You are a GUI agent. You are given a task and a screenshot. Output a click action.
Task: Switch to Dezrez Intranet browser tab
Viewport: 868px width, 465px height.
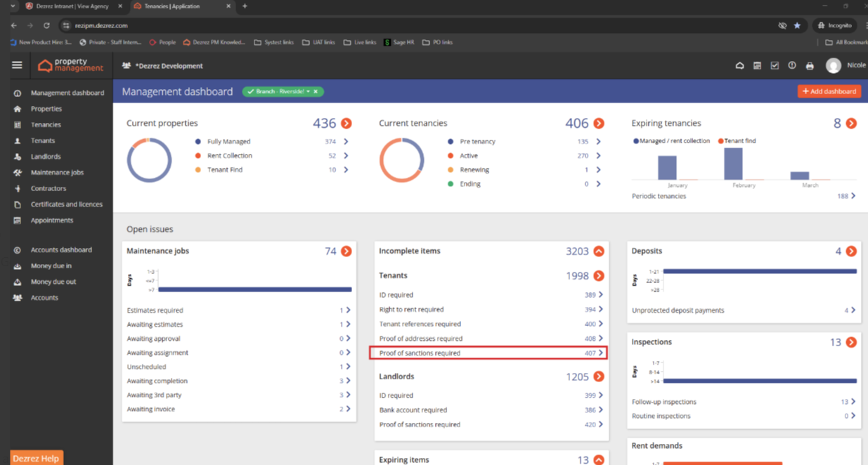pyautogui.click(x=73, y=6)
